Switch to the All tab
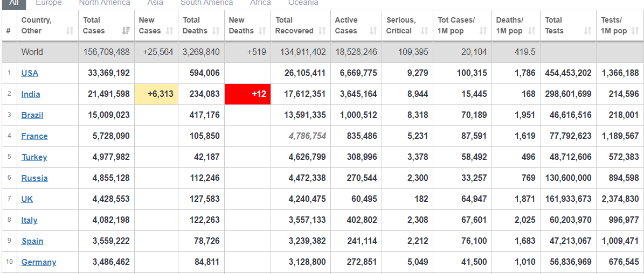The height and width of the screenshot is (274, 644). click(x=14, y=3)
